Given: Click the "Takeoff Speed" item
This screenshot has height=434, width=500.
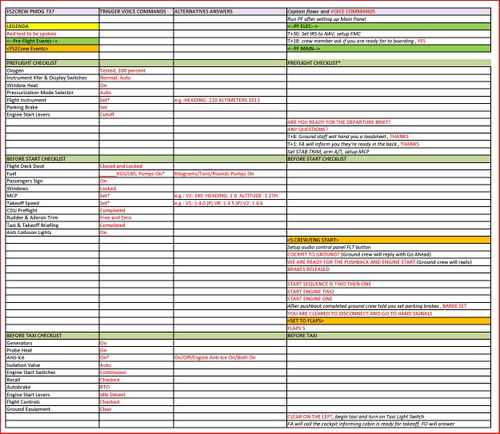Looking at the screenshot, I should click(52, 203).
